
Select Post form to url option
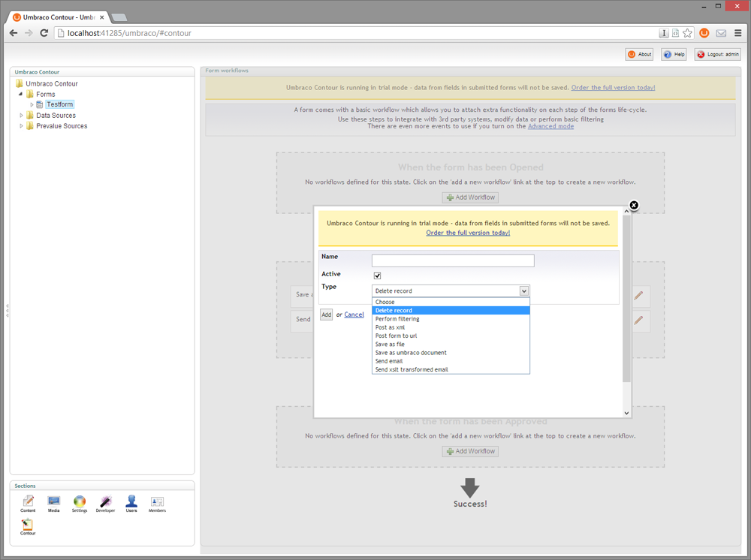click(451, 336)
